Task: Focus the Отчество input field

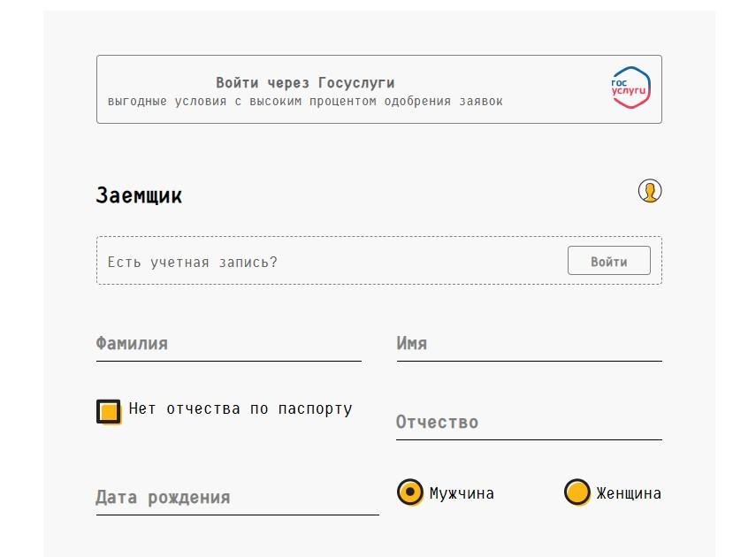Action: [x=529, y=423]
